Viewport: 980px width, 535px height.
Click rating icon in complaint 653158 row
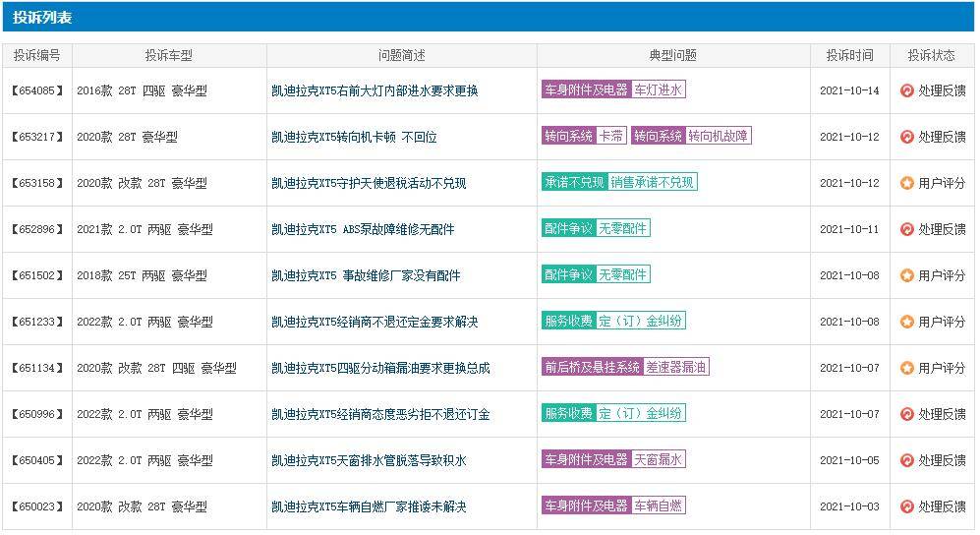click(x=906, y=183)
